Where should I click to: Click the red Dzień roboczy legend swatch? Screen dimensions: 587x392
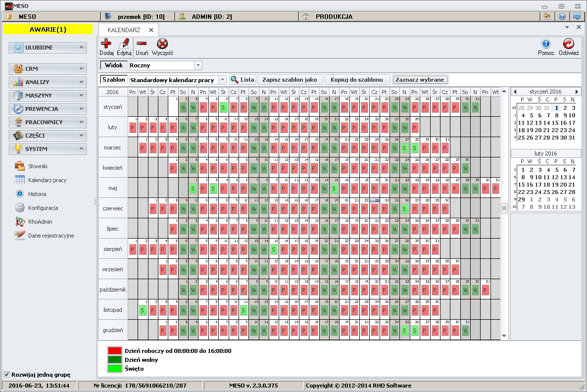point(114,351)
